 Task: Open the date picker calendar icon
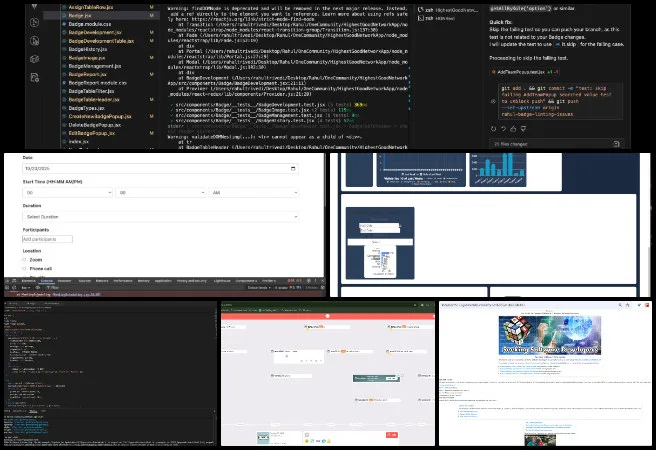pos(291,169)
